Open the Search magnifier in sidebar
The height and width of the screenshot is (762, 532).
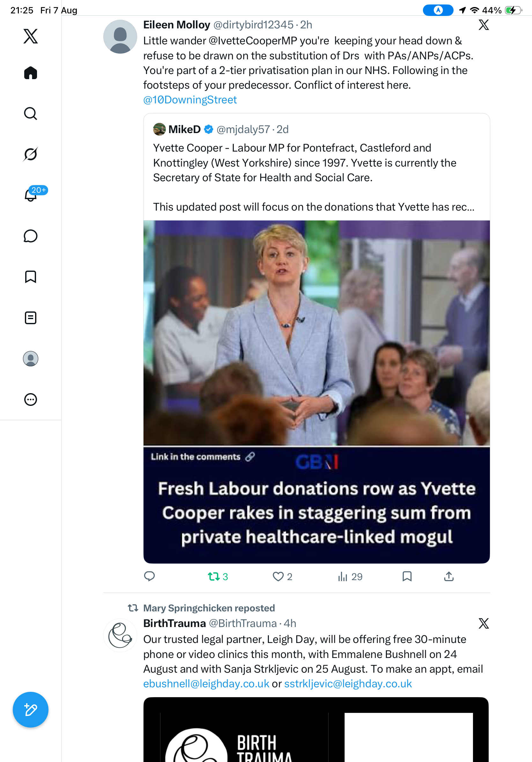31,114
